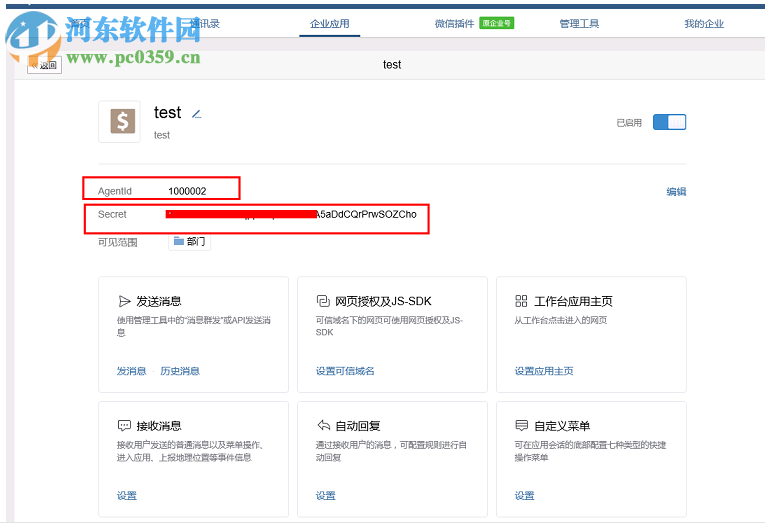Click the chat bubble icon of 接收消息

point(124,425)
